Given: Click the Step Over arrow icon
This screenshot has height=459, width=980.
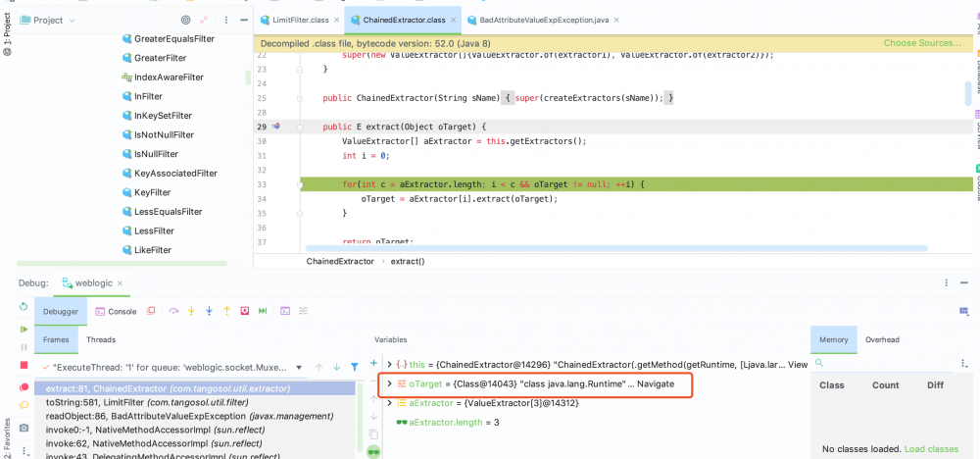Looking at the screenshot, I should (x=173, y=311).
